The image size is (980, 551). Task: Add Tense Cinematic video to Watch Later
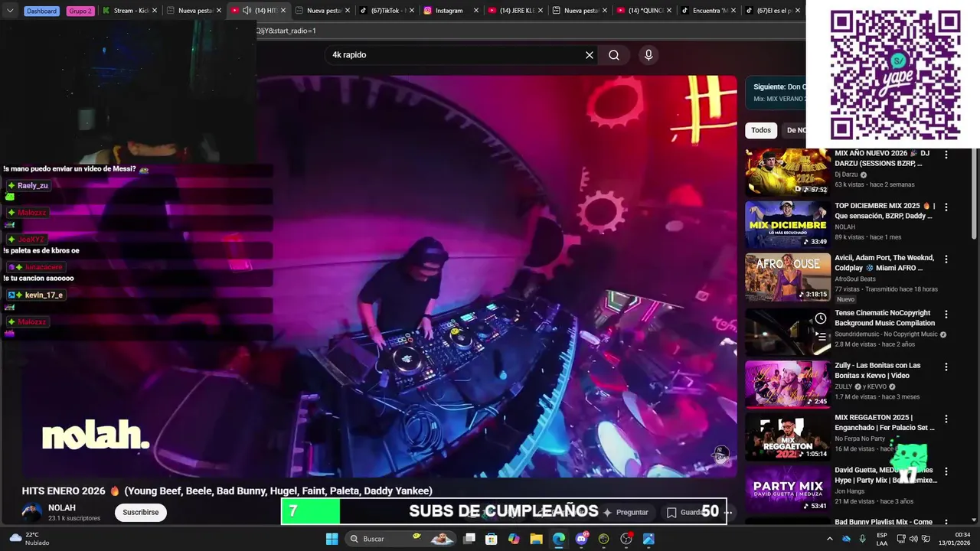(820, 318)
